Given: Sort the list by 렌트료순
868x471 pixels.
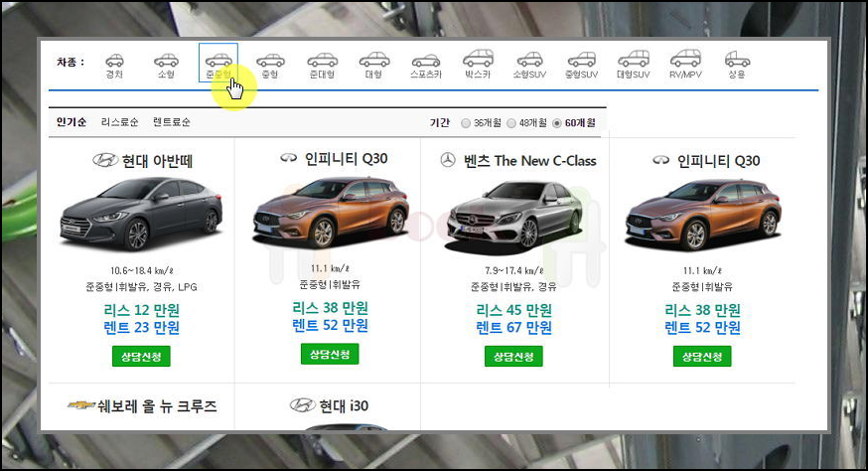Looking at the screenshot, I should pos(172,122).
